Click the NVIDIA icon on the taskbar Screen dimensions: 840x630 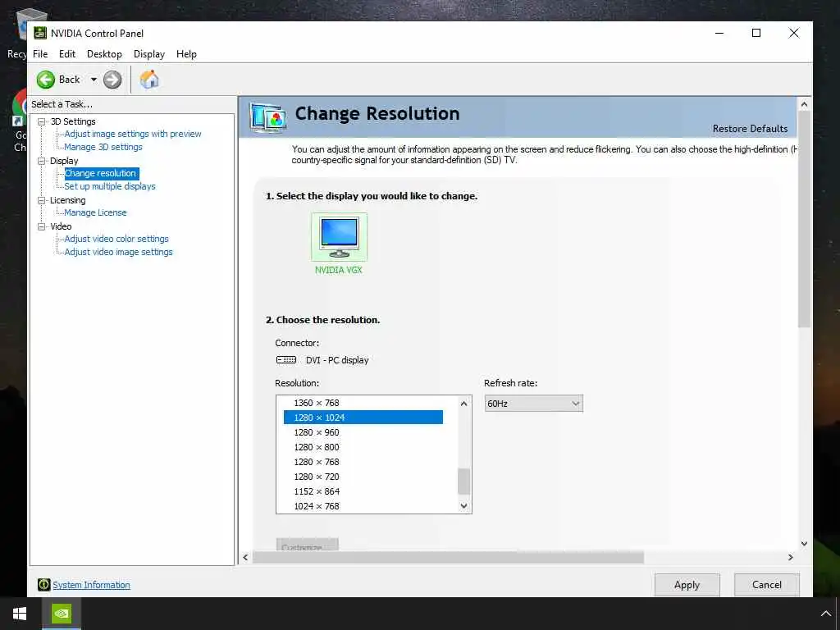[62, 614]
